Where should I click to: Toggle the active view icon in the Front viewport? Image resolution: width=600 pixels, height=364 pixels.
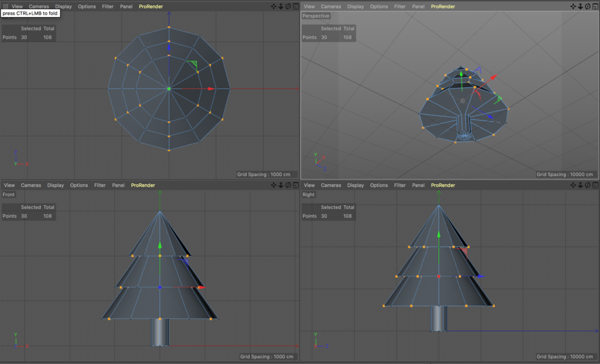296,185
